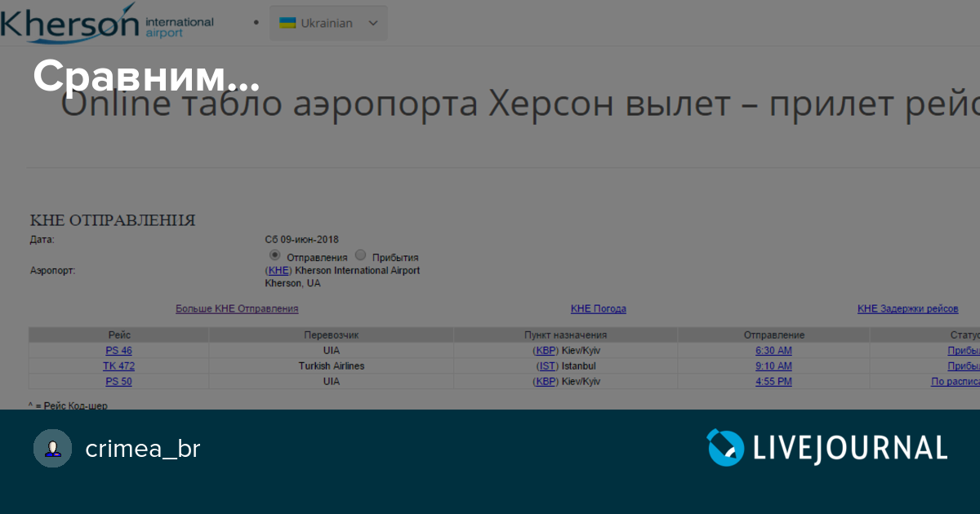
Task: Open the Ukrainian language dropdown
Action: (328, 23)
